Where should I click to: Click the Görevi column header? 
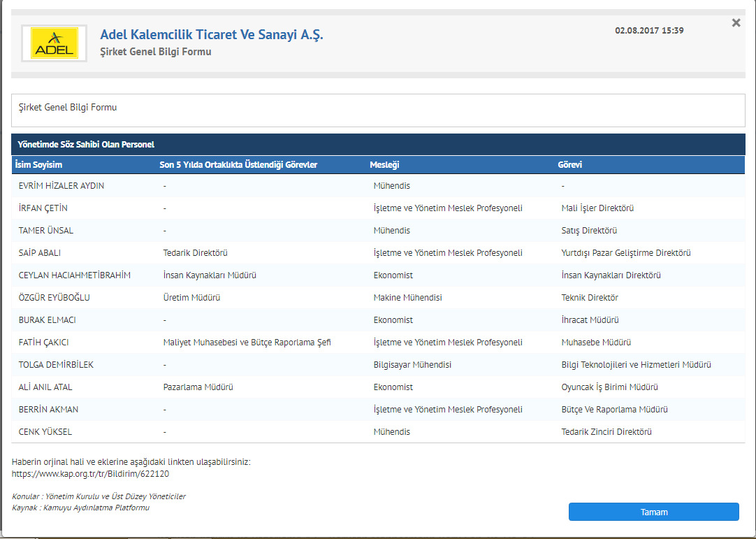[570, 164]
